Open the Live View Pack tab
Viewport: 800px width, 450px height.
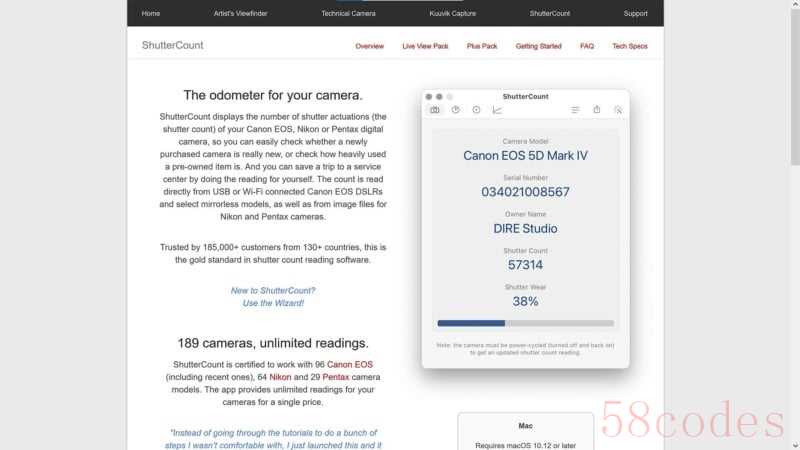(x=426, y=46)
